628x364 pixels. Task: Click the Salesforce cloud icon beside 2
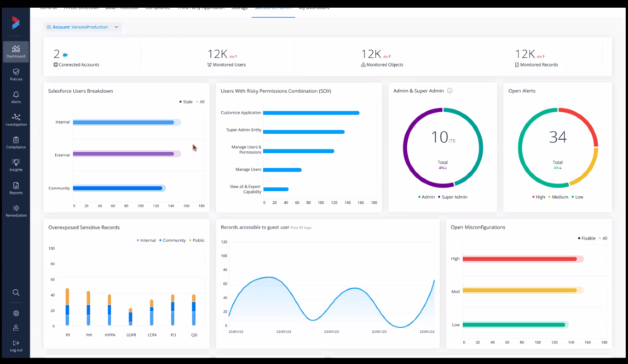pos(65,55)
